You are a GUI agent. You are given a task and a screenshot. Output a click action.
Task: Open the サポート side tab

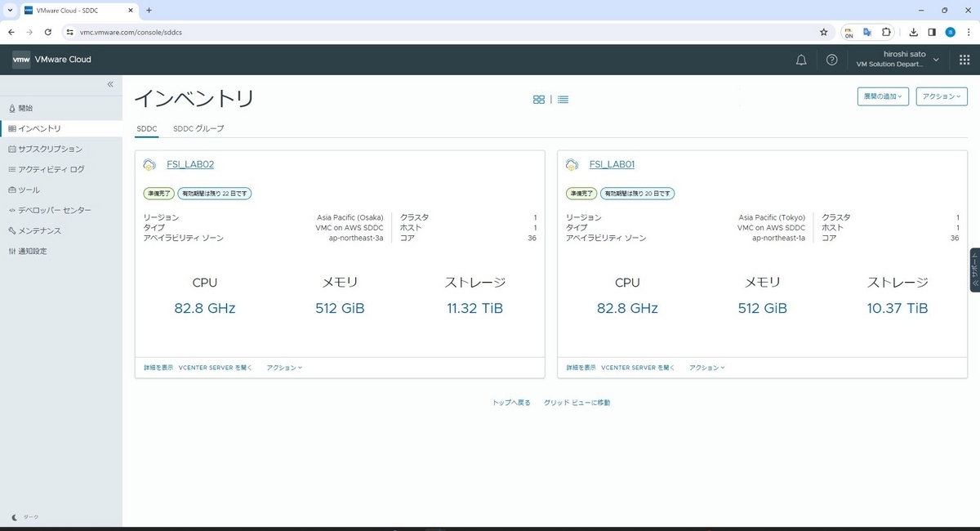coord(974,270)
